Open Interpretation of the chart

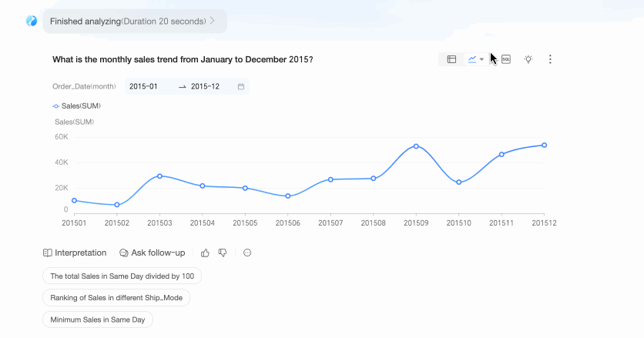point(75,253)
